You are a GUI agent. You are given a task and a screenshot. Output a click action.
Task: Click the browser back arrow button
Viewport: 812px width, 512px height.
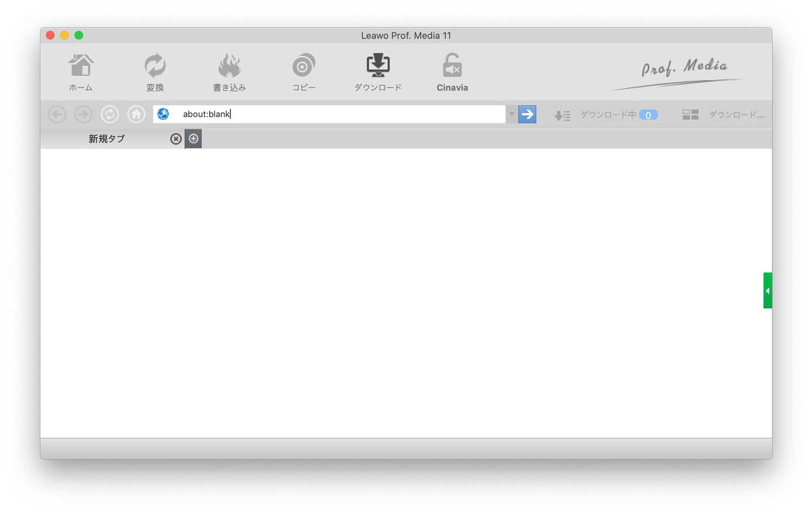[57, 114]
